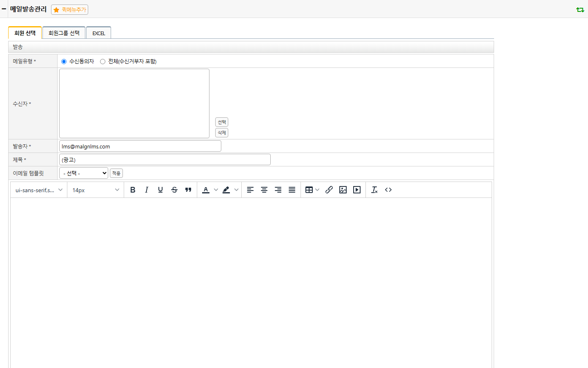Click the 퀵메뉴추가 button

pos(70,9)
